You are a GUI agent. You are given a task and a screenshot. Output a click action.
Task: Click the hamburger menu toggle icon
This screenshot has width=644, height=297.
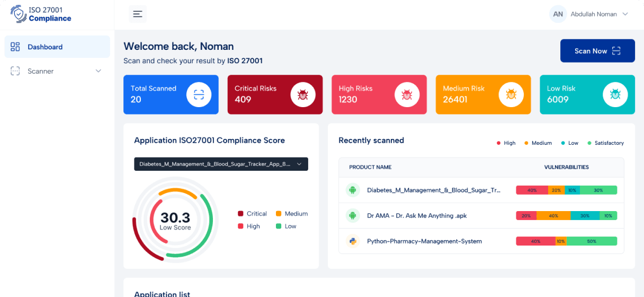138,14
